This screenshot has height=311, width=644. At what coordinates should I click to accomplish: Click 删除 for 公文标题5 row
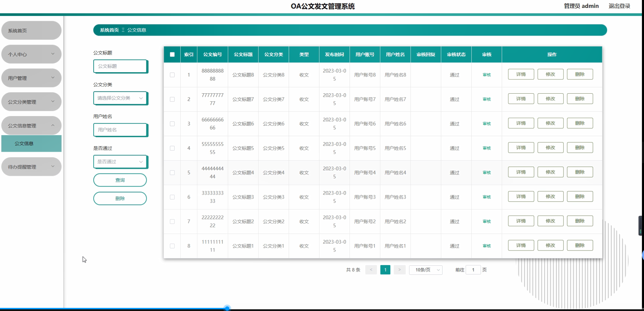[580, 148]
